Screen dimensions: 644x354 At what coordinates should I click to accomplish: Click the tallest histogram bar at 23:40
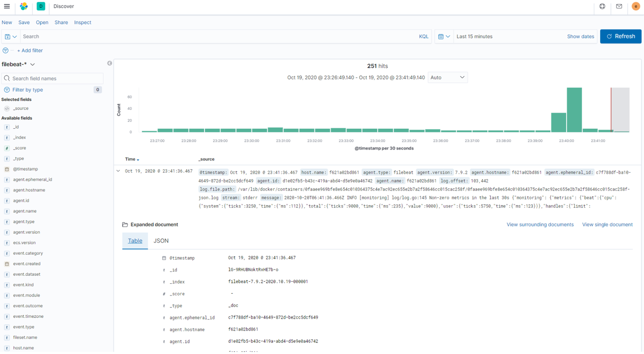tap(574, 110)
